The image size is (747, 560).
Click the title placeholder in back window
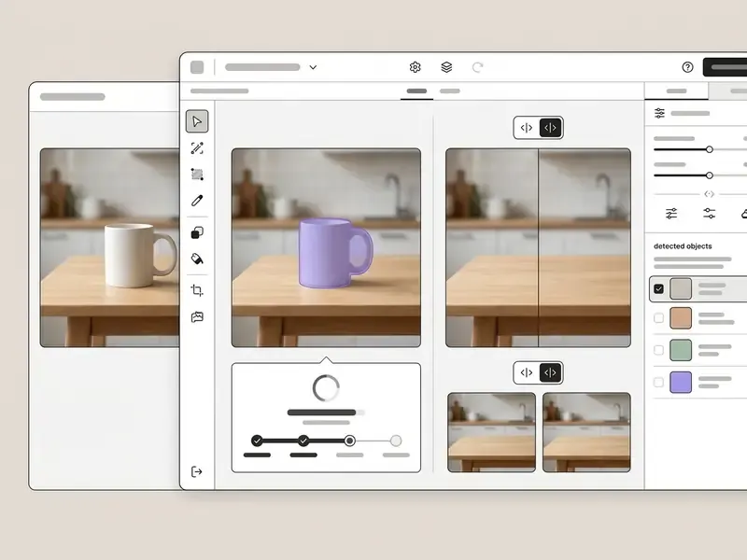[x=73, y=97]
